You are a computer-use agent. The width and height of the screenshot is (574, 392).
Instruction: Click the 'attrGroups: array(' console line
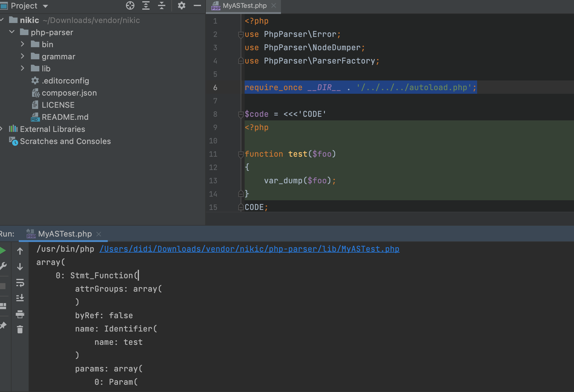click(x=118, y=289)
